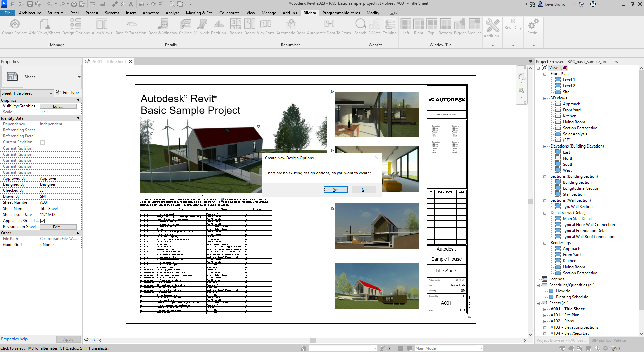
Task: Click the Sheet Number value field
Action: pos(59,202)
